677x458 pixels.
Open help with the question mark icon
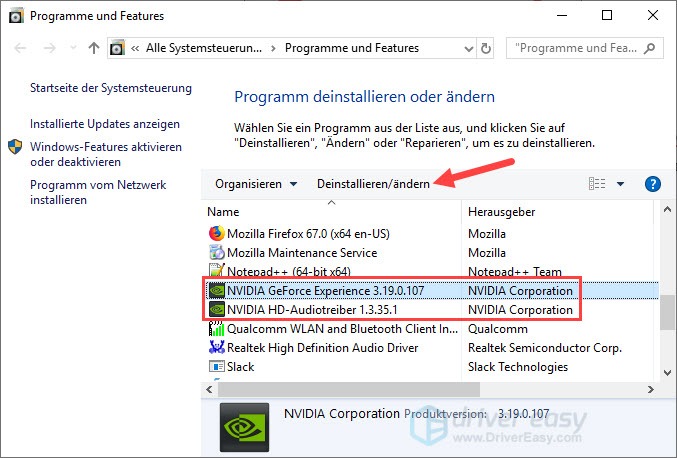(x=653, y=184)
